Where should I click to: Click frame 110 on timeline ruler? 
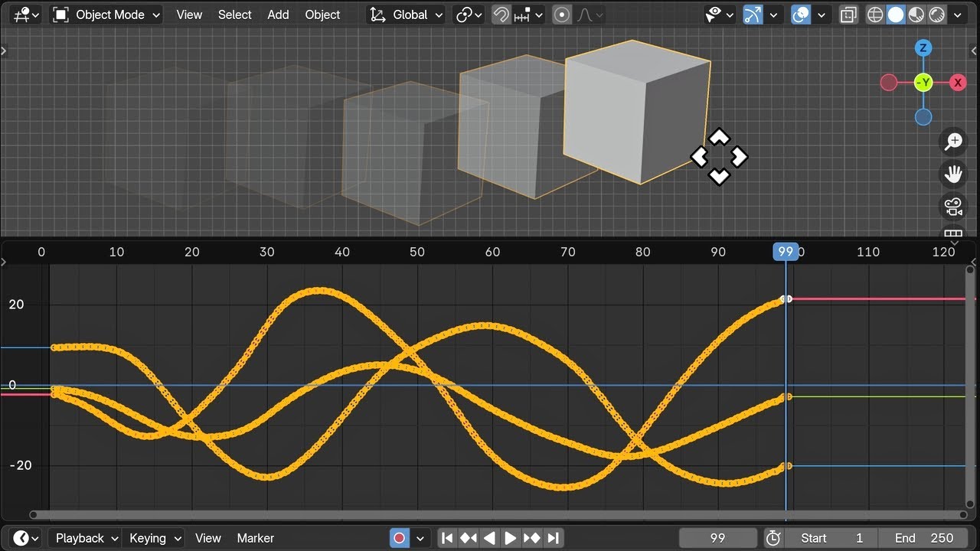(868, 252)
